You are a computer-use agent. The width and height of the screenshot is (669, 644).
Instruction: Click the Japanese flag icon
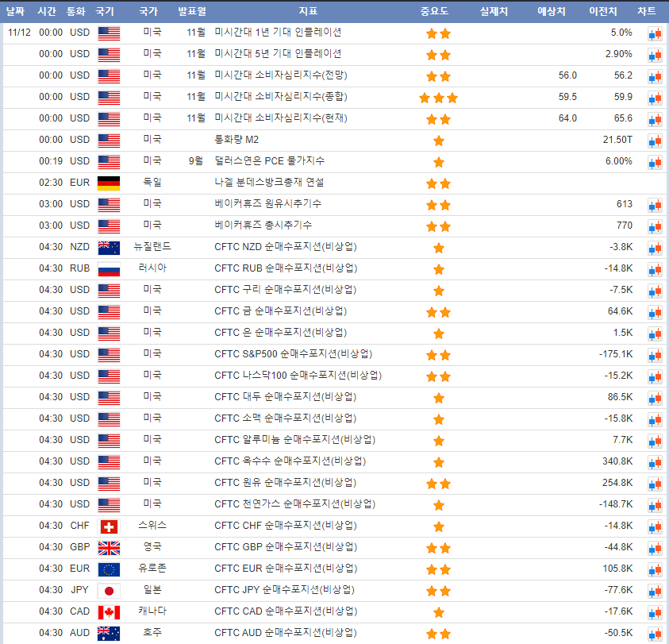[109, 591]
